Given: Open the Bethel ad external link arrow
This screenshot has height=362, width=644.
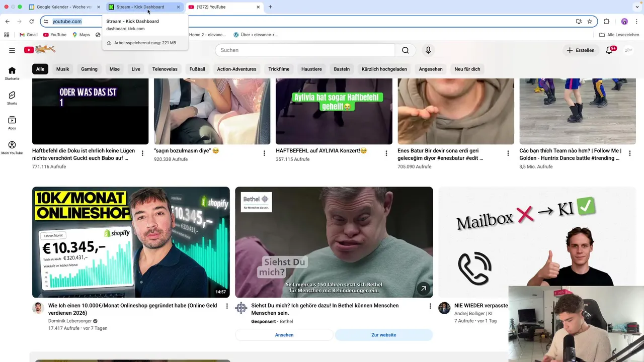Looking at the screenshot, I should [423, 289].
